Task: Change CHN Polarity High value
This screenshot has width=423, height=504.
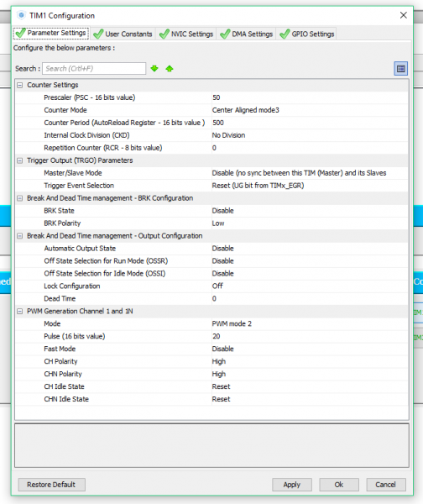Action: coord(310,374)
